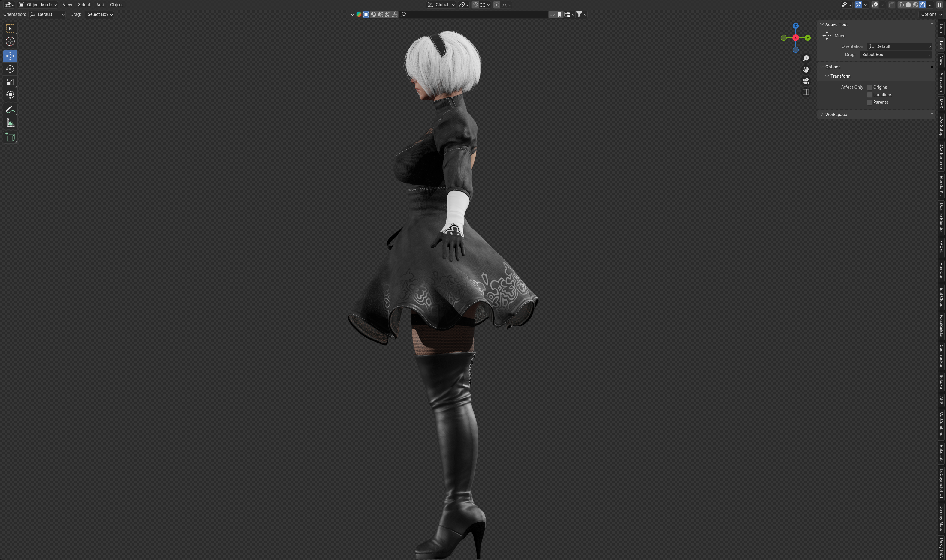Viewport: 946px width, 560px height.
Task: Open the selectability and visibility dropdown
Action: pos(846,5)
